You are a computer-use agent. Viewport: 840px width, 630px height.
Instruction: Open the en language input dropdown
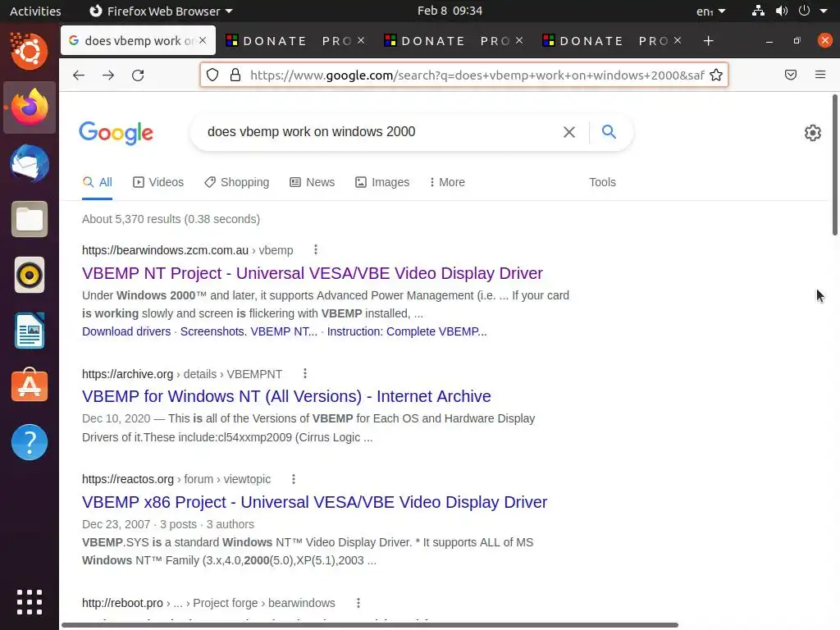(x=711, y=11)
